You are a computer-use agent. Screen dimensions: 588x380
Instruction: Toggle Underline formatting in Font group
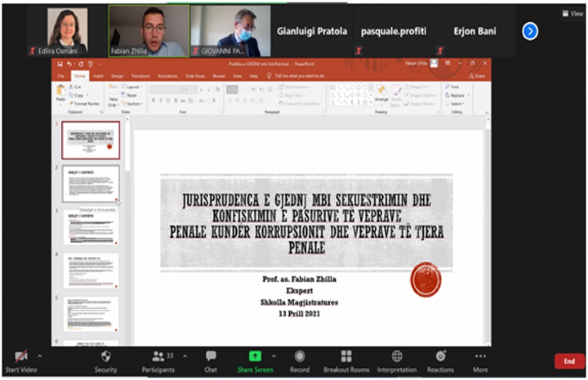tap(168, 101)
